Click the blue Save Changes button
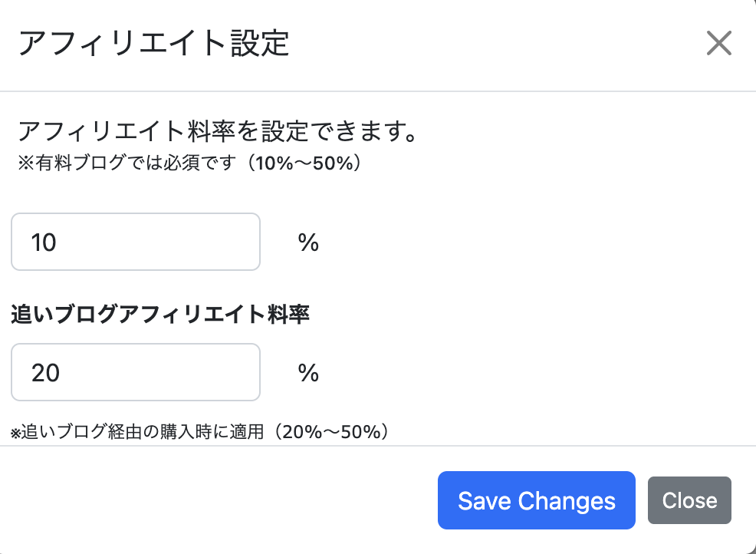 (536, 500)
